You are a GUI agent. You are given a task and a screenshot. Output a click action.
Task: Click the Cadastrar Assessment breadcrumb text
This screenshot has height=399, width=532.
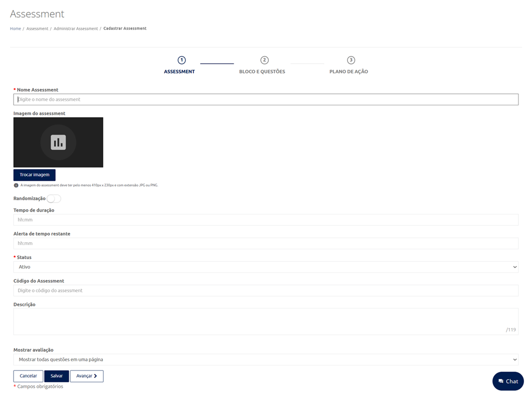point(125,29)
